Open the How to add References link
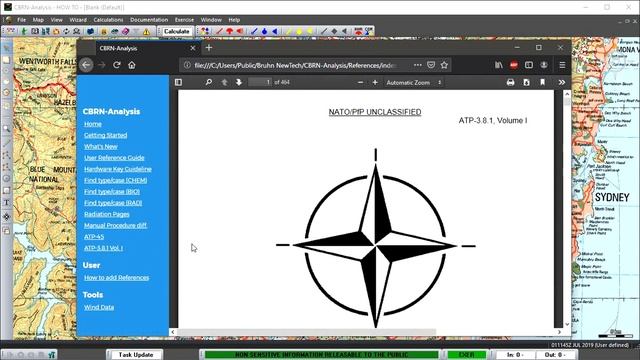The height and width of the screenshot is (360, 640). pos(116,278)
